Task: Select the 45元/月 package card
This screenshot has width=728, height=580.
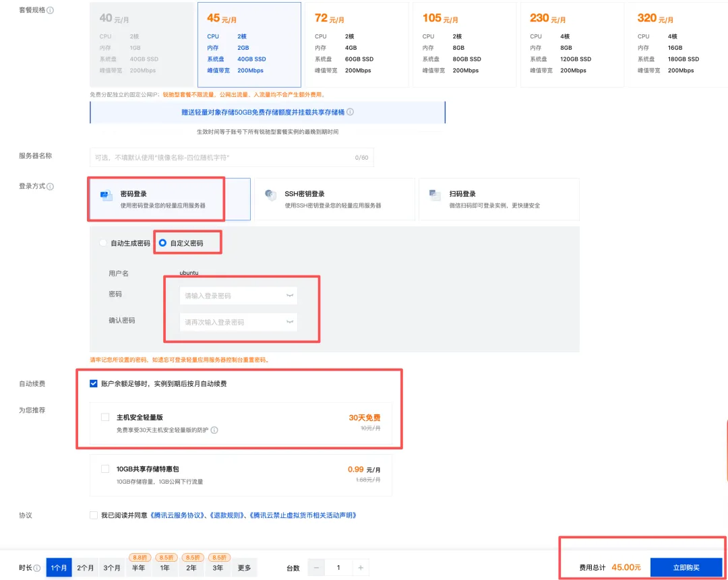Action: tap(249, 44)
